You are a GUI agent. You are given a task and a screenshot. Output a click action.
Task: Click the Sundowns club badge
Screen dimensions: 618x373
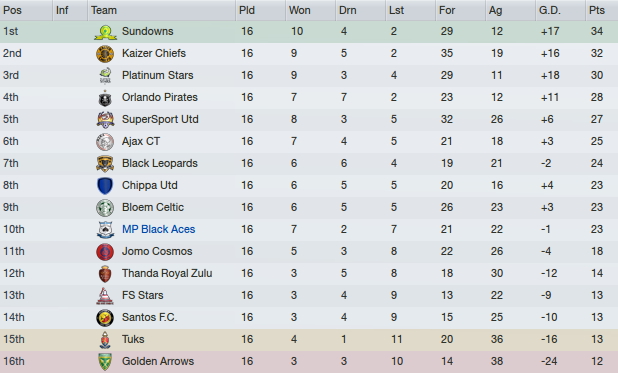tap(105, 32)
